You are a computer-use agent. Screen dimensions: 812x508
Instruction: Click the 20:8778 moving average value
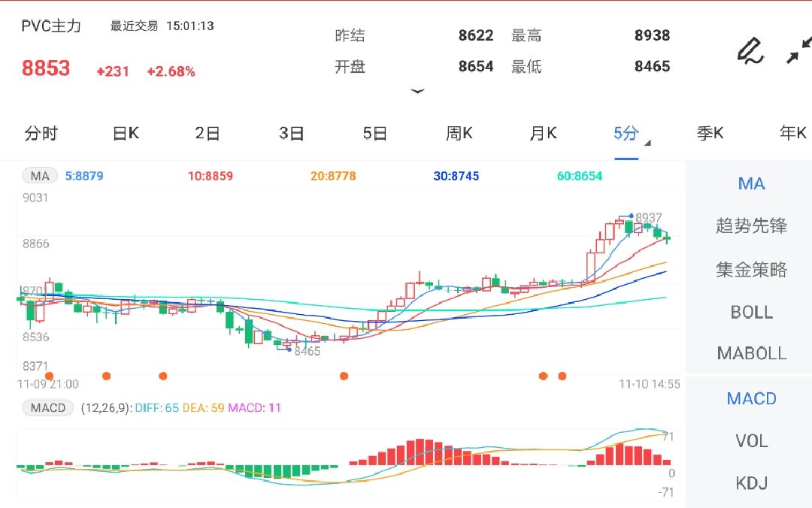pos(333,176)
